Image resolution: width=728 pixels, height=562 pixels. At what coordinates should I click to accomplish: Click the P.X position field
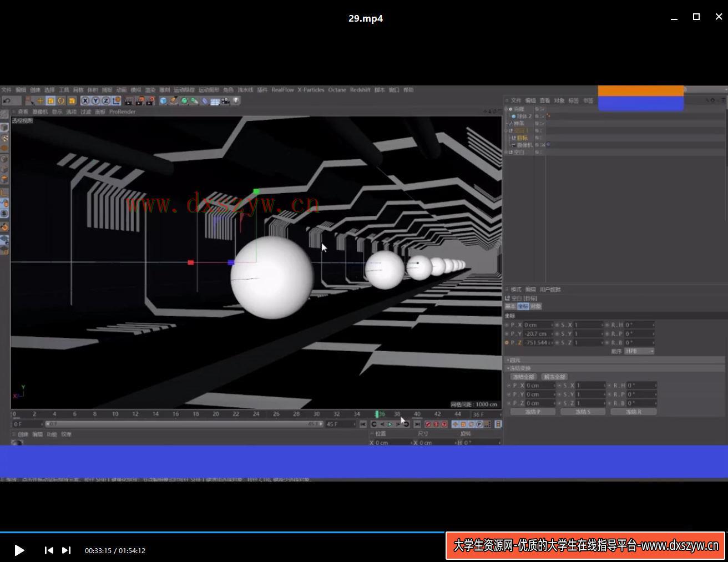(538, 325)
